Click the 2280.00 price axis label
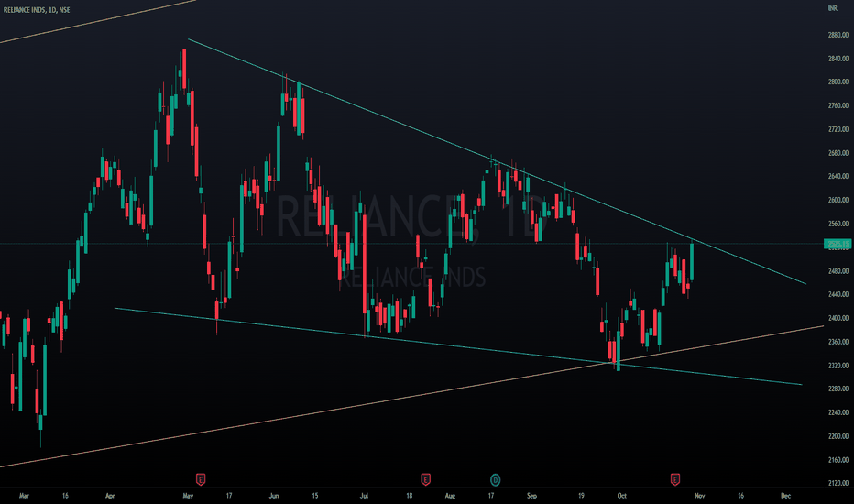The width and height of the screenshot is (854, 504). pos(838,389)
